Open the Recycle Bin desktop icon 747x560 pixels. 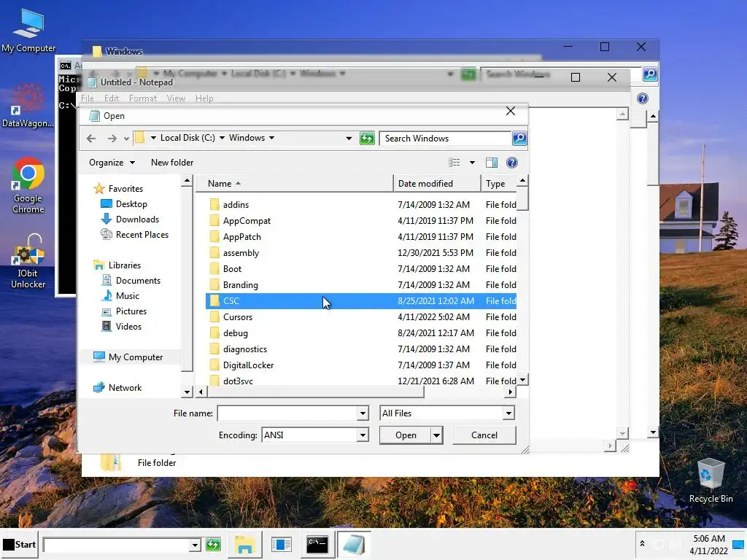(711, 481)
